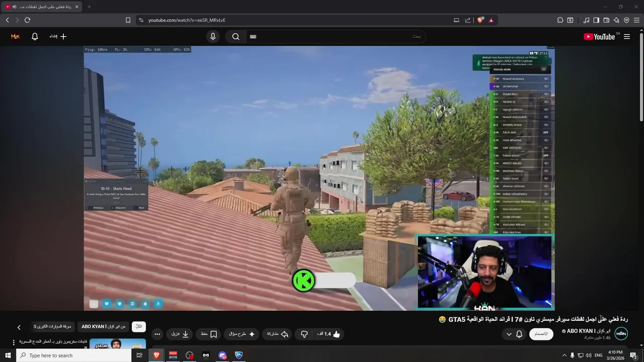The width and height of the screenshot is (644, 362).
Task: Like the video (1.4 ألف)
Action: coord(329,334)
